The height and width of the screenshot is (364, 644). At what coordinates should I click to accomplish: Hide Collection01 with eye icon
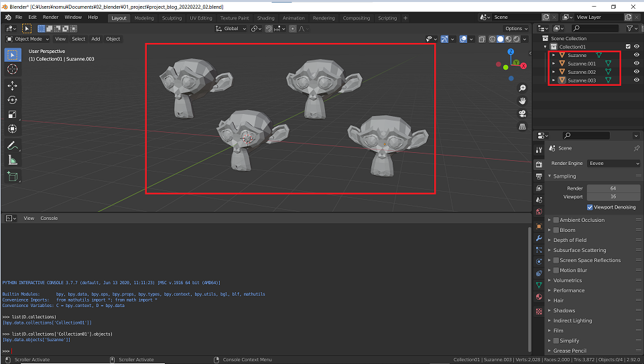point(637,46)
